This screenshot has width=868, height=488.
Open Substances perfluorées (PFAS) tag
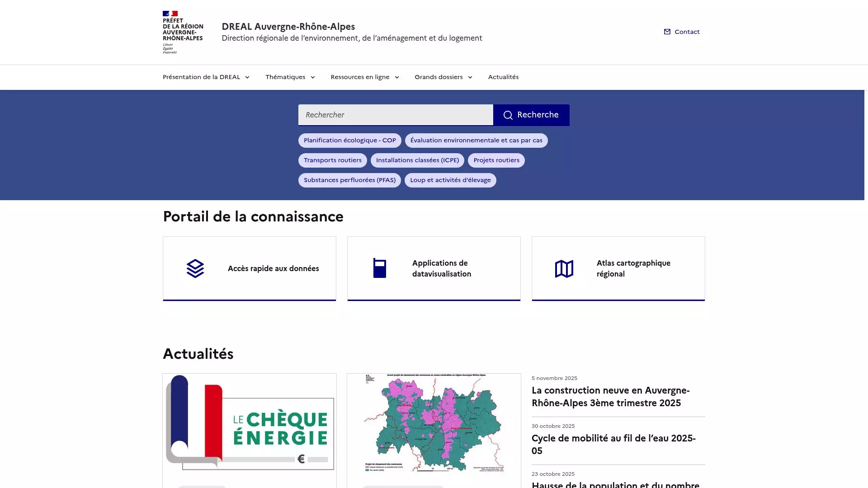[x=349, y=180]
